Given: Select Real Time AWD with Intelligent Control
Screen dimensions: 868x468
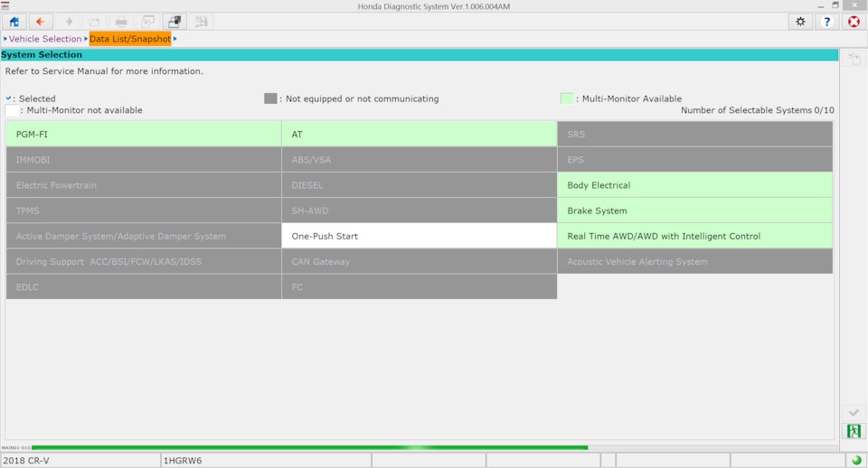Looking at the screenshot, I should point(694,236).
